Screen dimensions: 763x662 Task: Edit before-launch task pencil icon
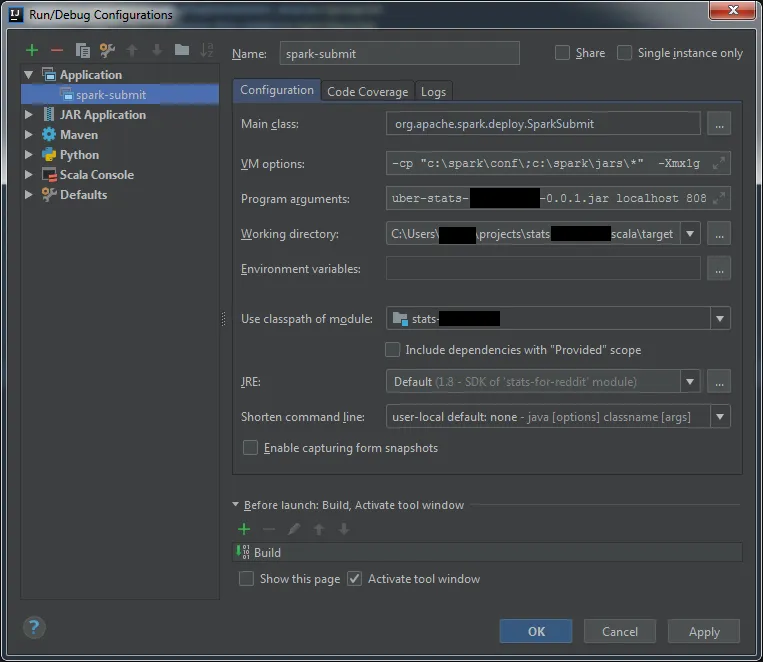coord(294,529)
